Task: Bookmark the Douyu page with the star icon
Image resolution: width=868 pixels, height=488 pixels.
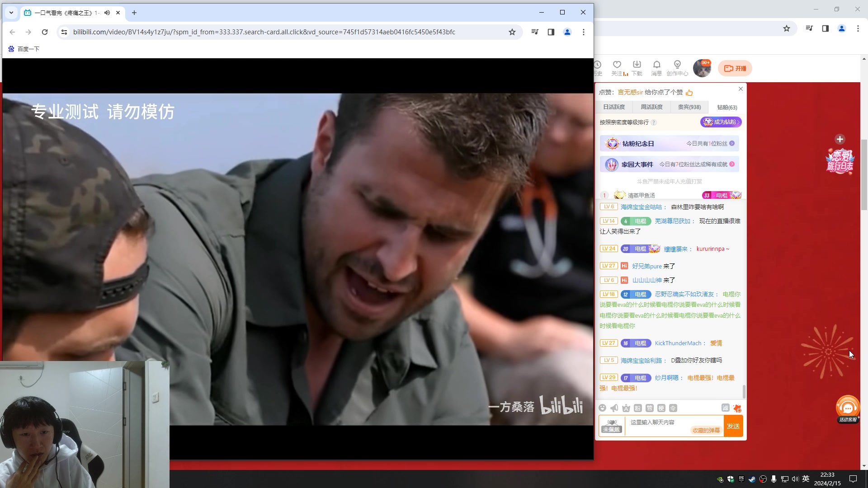Action: pos(787,28)
